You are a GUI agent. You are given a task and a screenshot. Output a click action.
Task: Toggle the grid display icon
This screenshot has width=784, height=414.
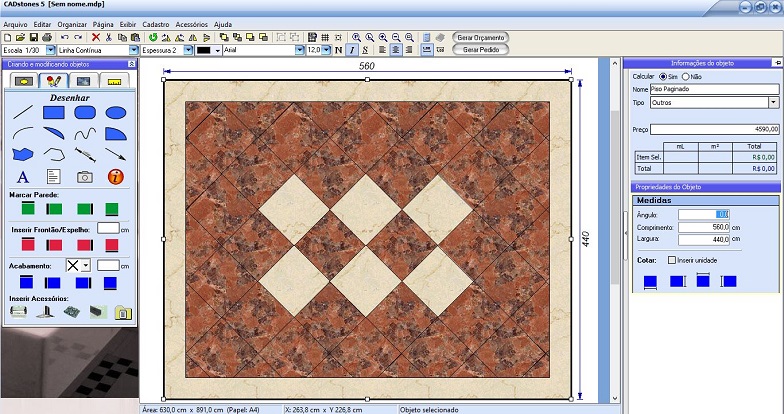coord(325,38)
